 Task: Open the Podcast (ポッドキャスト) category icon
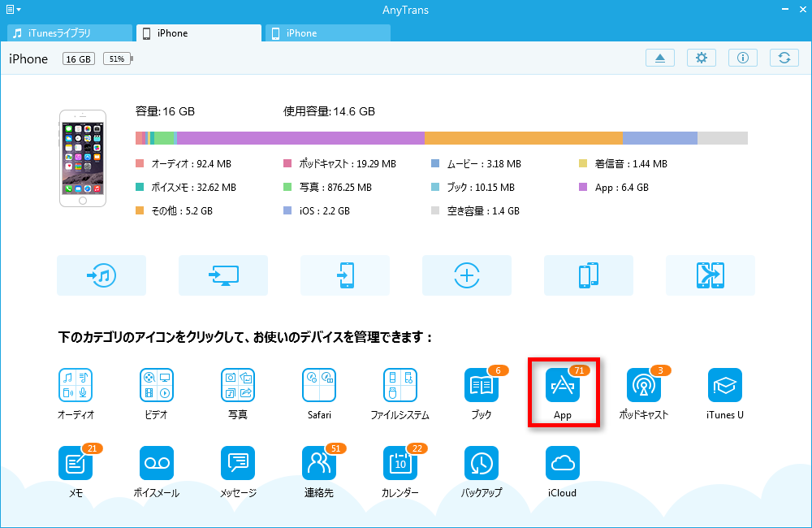coord(644,385)
